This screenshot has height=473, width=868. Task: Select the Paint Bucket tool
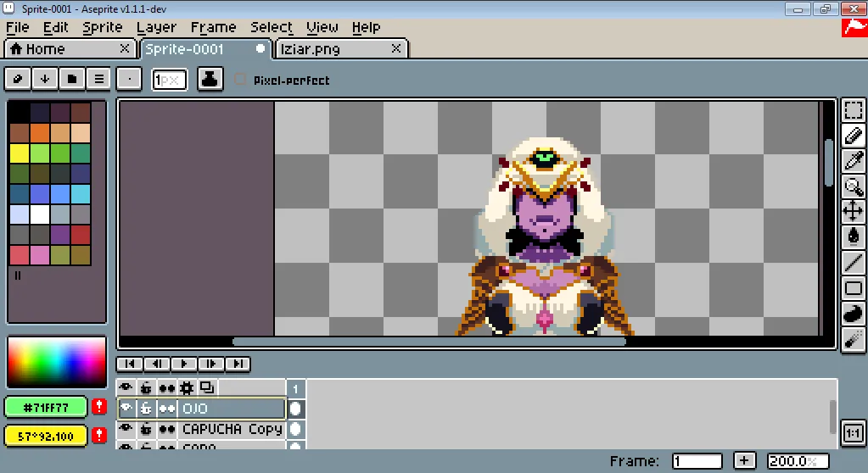[x=853, y=236]
